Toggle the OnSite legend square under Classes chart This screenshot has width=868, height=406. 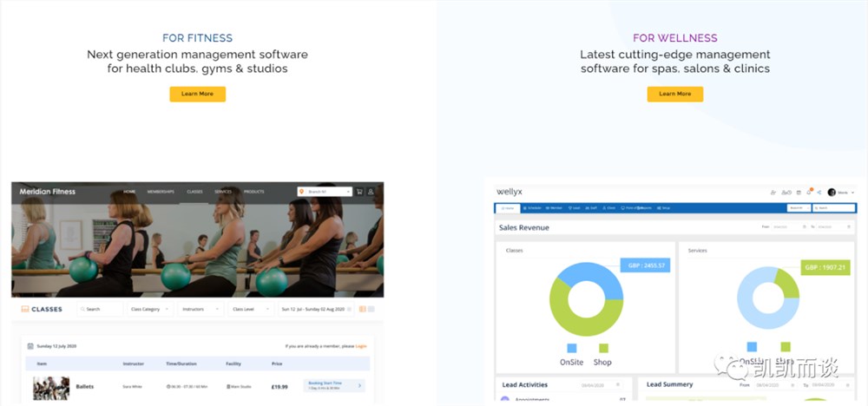(x=572, y=348)
